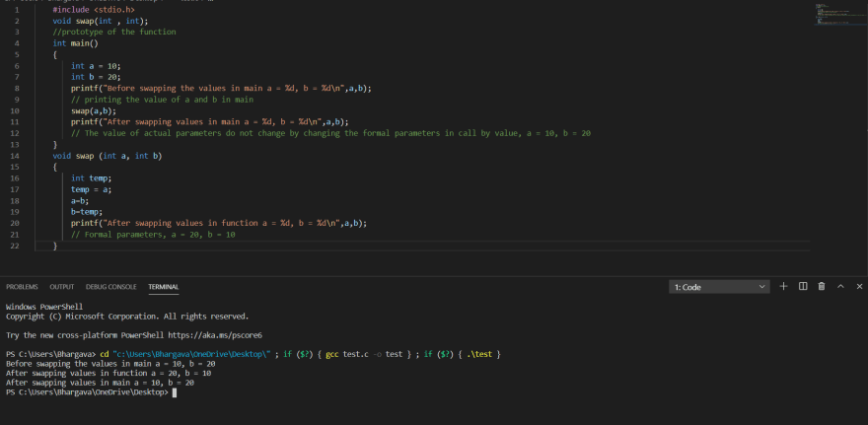Open the DEBUG CONSOLE tab
This screenshot has height=425, width=868.
tap(110, 287)
